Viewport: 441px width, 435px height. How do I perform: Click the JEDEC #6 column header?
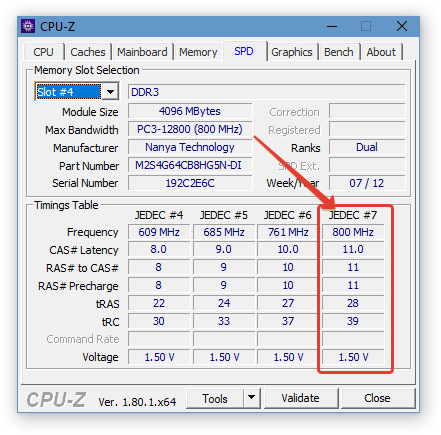pyautogui.click(x=288, y=215)
